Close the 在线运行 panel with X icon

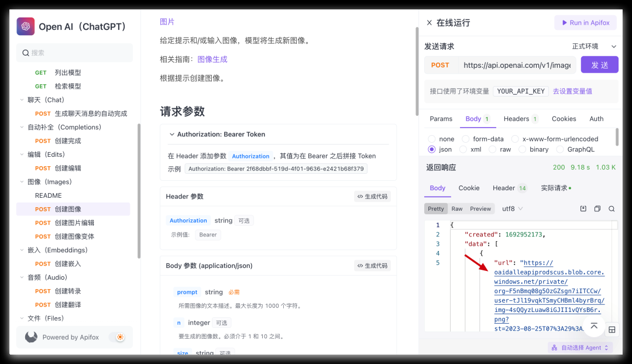click(x=430, y=23)
